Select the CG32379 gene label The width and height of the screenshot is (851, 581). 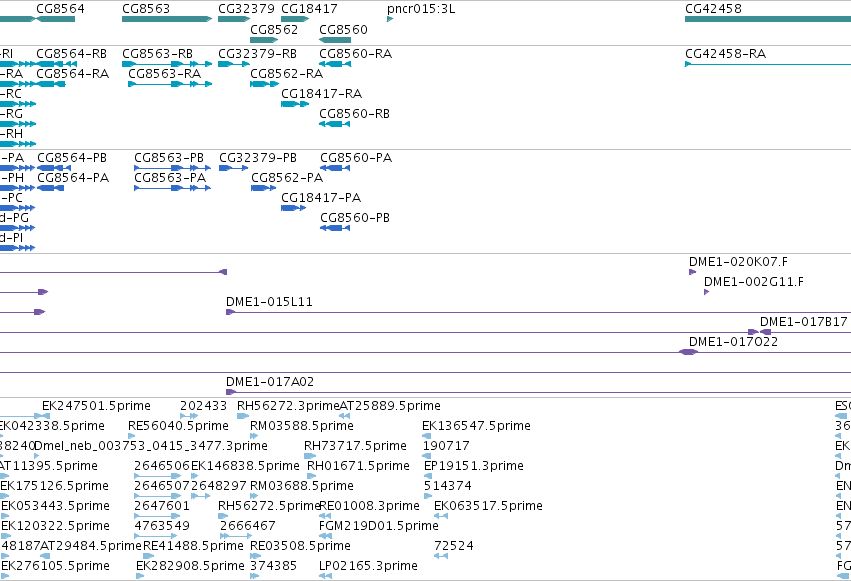(x=246, y=9)
